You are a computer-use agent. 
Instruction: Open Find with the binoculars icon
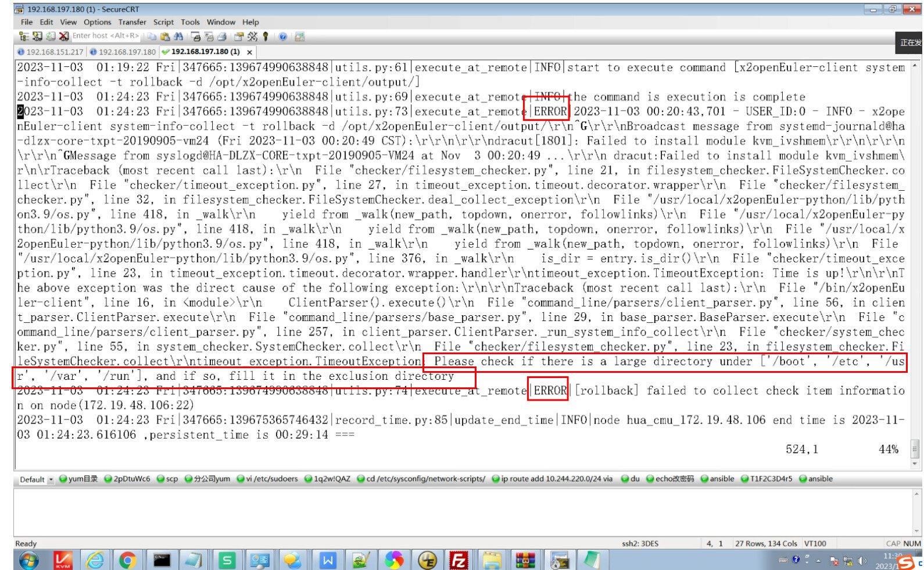[178, 37]
